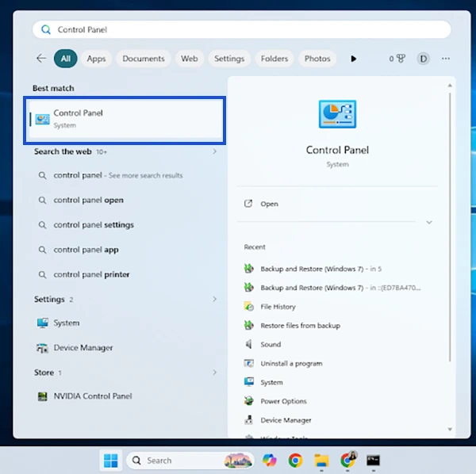
Task: Open Google Chrome from the taskbar
Action: (x=295, y=461)
